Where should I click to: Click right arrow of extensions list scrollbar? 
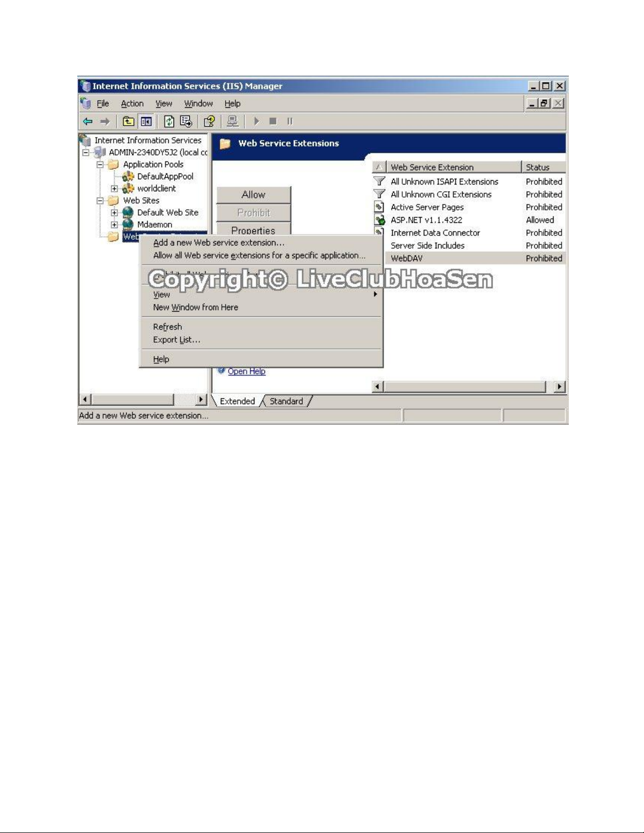pyautogui.click(x=560, y=387)
